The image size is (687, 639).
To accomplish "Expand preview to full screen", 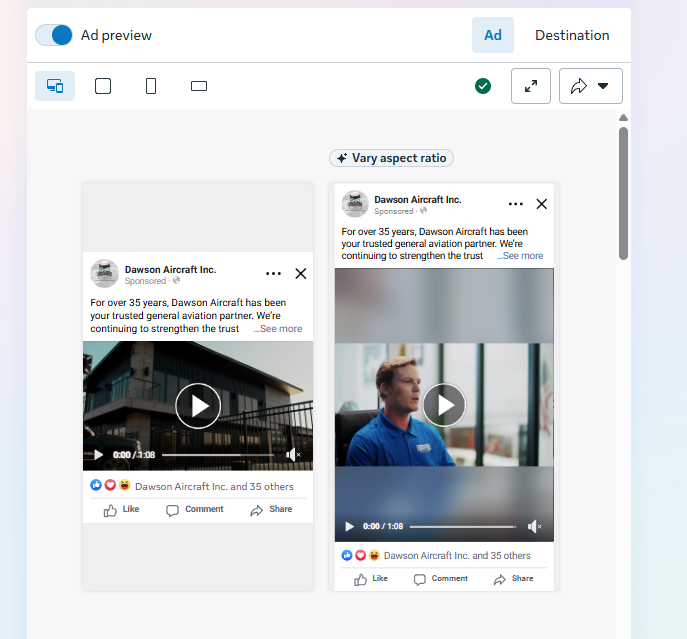I will click(531, 86).
